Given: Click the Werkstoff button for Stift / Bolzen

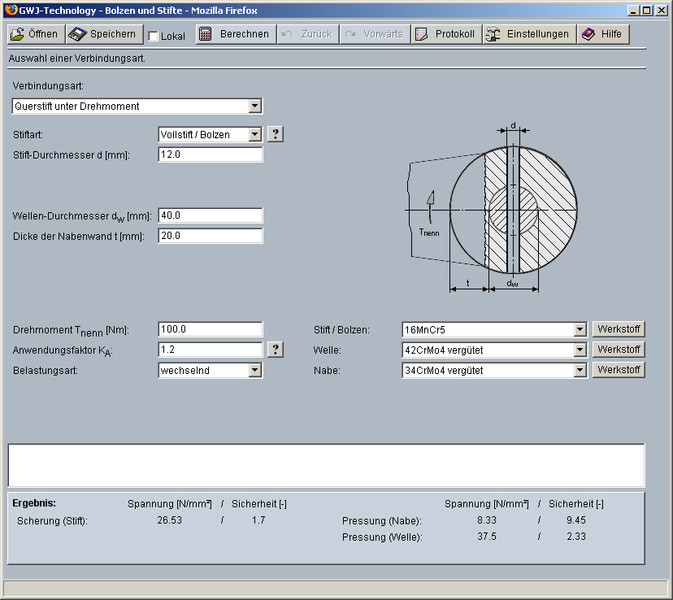Looking at the screenshot, I should (618, 330).
